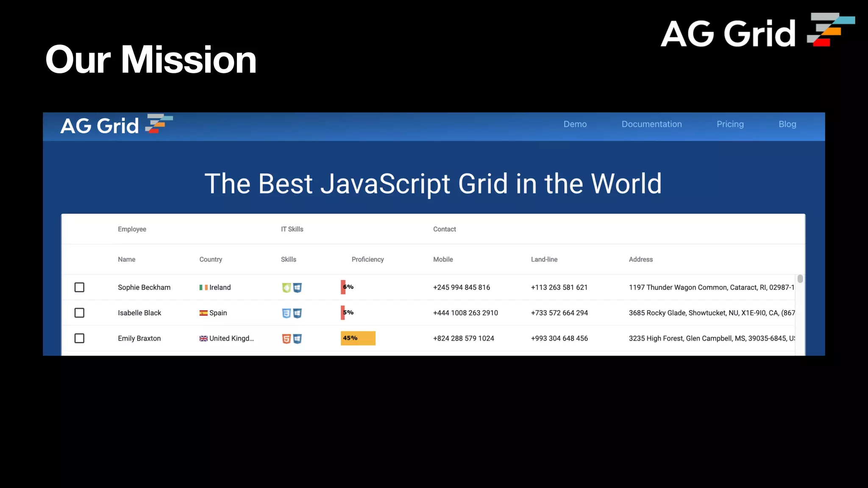Select the Sophie Beckham name cell
Screen dimensions: 868x488
click(x=144, y=287)
